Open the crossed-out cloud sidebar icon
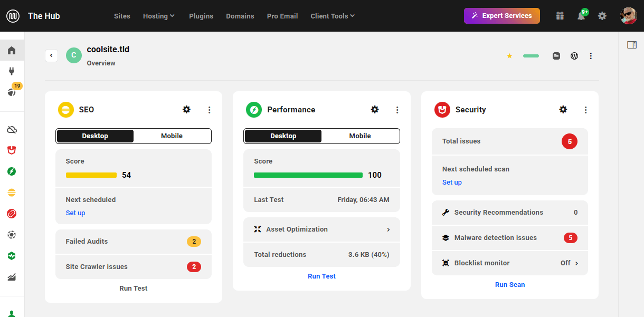 (12, 130)
